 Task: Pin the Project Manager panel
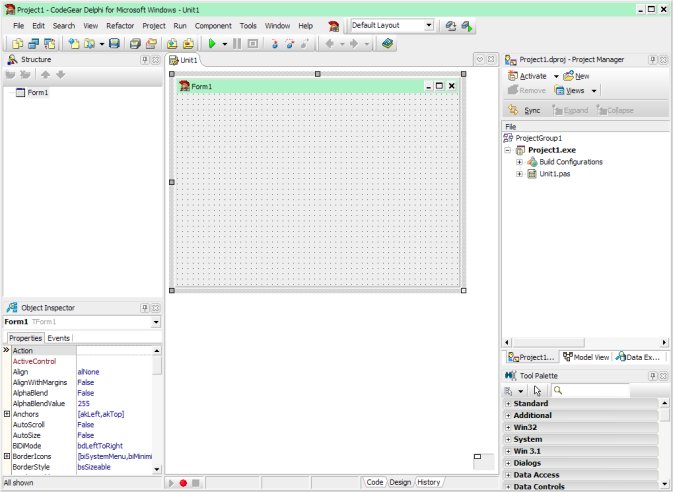click(652, 60)
